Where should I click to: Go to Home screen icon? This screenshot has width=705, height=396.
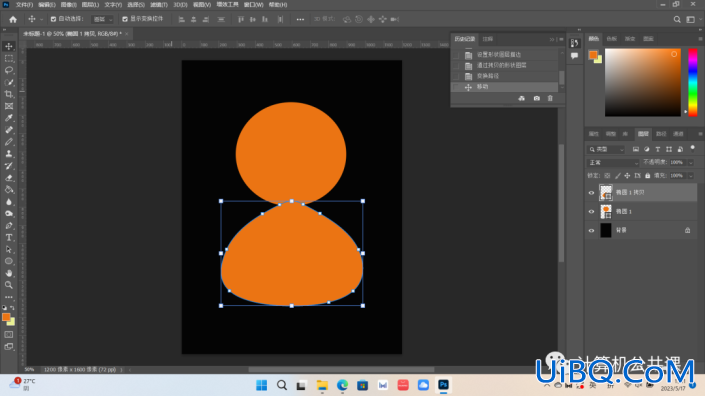point(13,19)
